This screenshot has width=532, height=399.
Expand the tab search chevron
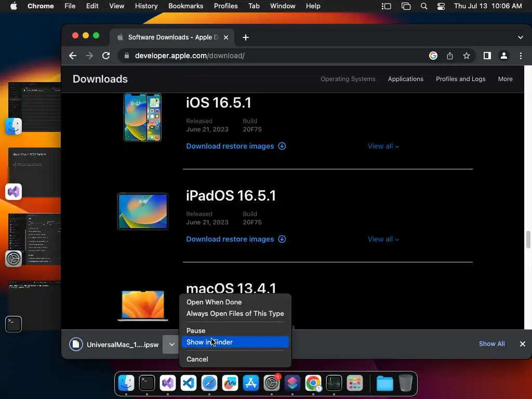(x=521, y=37)
